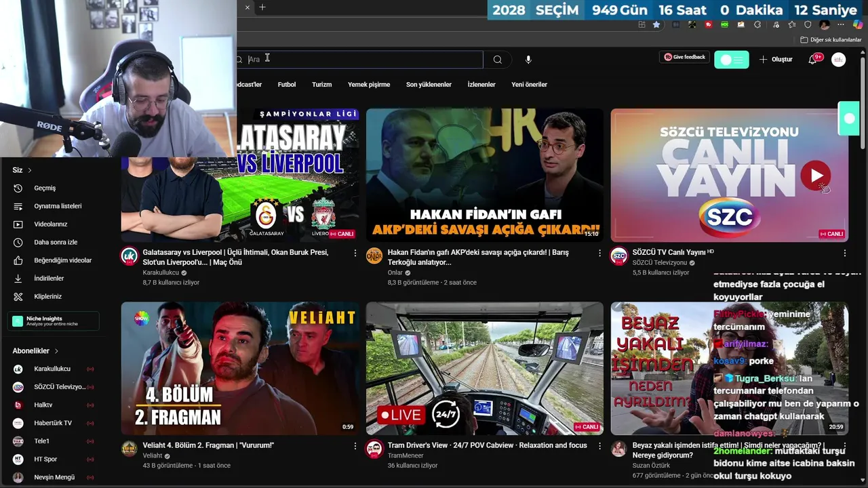Open the red tubebuddy extension in toolbar
868x488 pixels.
pyautogui.click(x=709, y=24)
